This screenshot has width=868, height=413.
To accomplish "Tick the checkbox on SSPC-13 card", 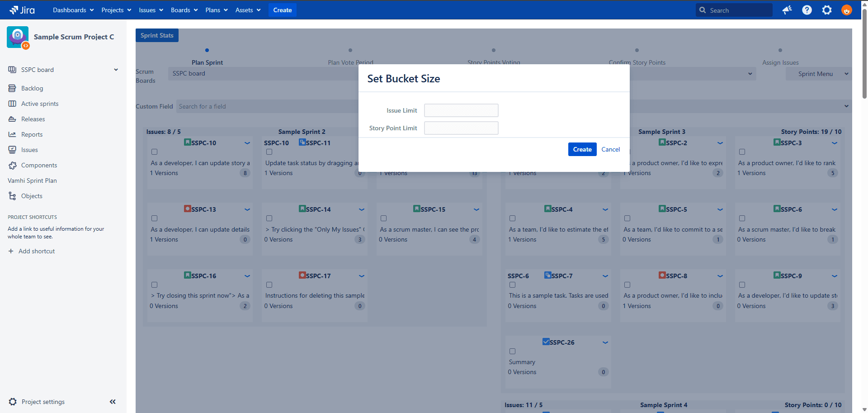I will [155, 218].
